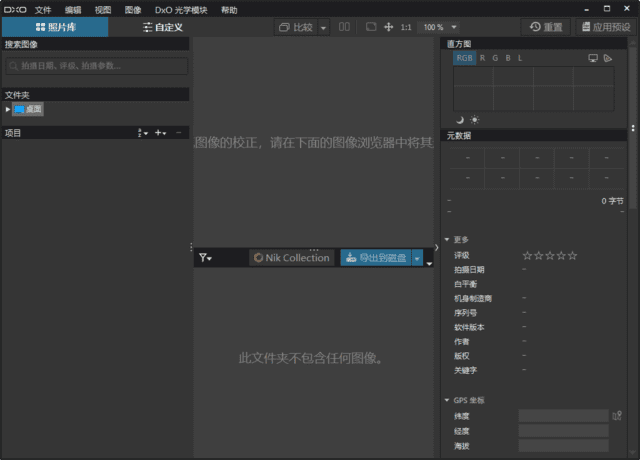
Task: Collapse the GPS 坐标 section
Action: pos(447,400)
